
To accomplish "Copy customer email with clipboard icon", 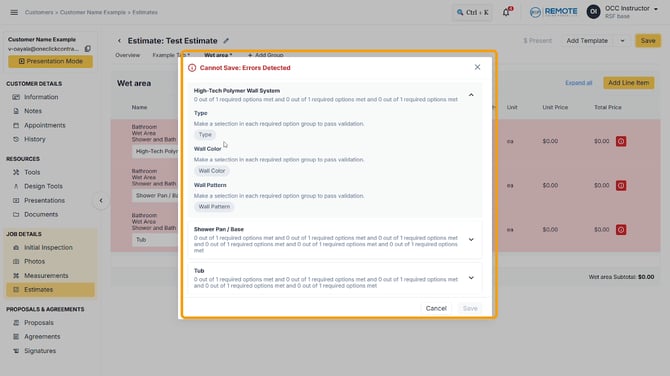I will 88,49.
